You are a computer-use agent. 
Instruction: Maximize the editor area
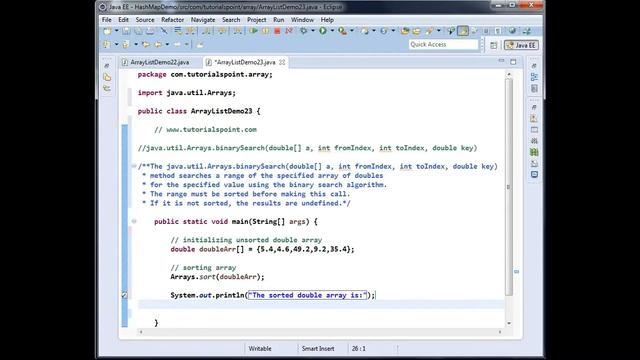pos(513,62)
